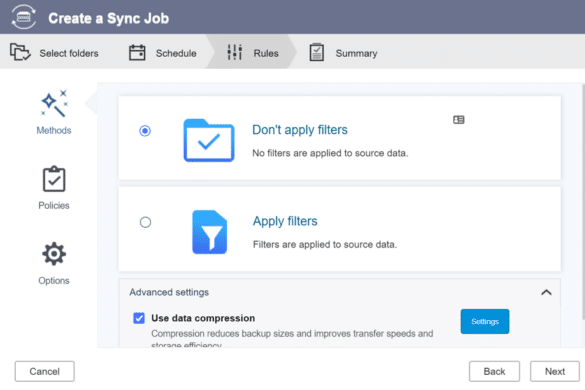
Task: Click the small card icon beside Don't apply filters
Action: point(459,120)
